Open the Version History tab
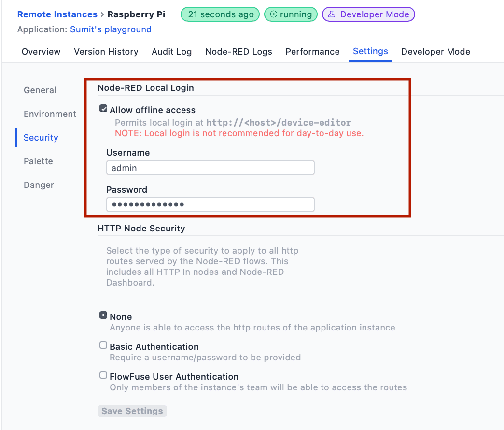This screenshot has height=430, width=504. pyautogui.click(x=106, y=52)
